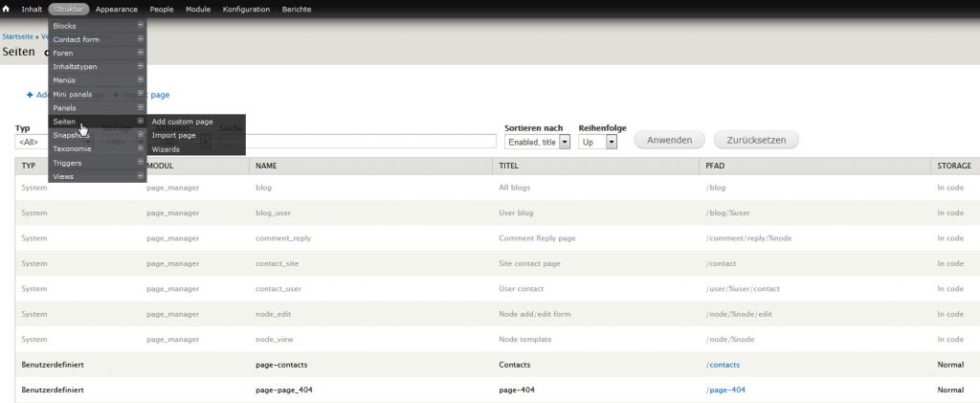Open the Appearance menu
The width and height of the screenshot is (980, 403).
(117, 9)
